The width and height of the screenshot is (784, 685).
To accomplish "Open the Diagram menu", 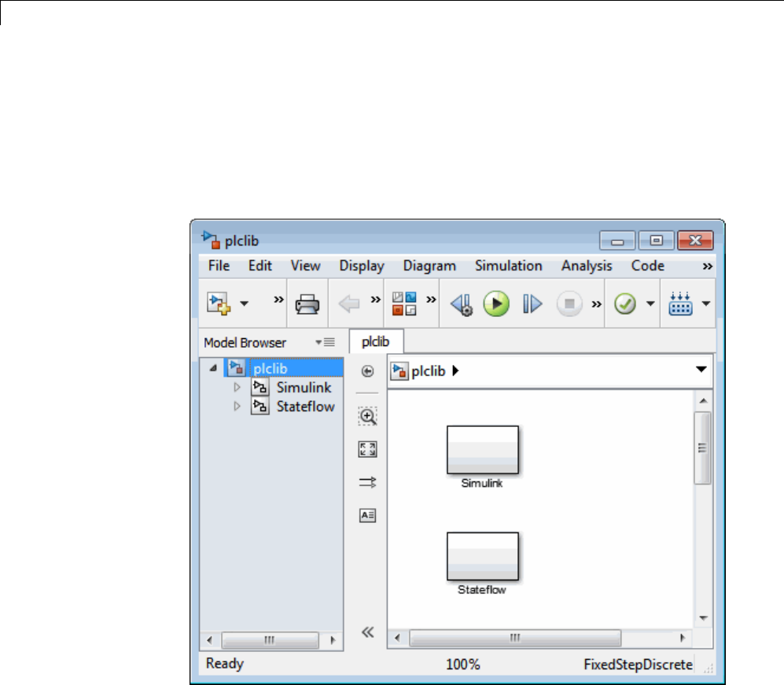I will (x=429, y=266).
